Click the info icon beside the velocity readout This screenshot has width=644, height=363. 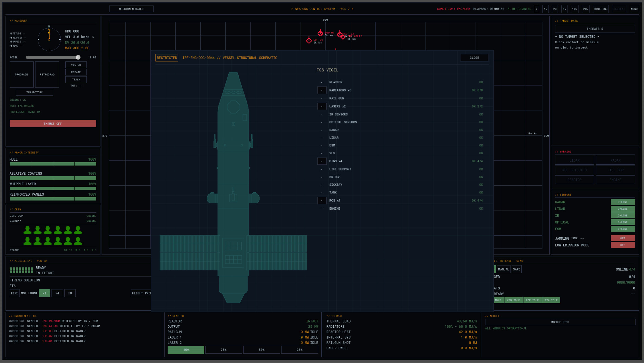(x=93, y=37)
